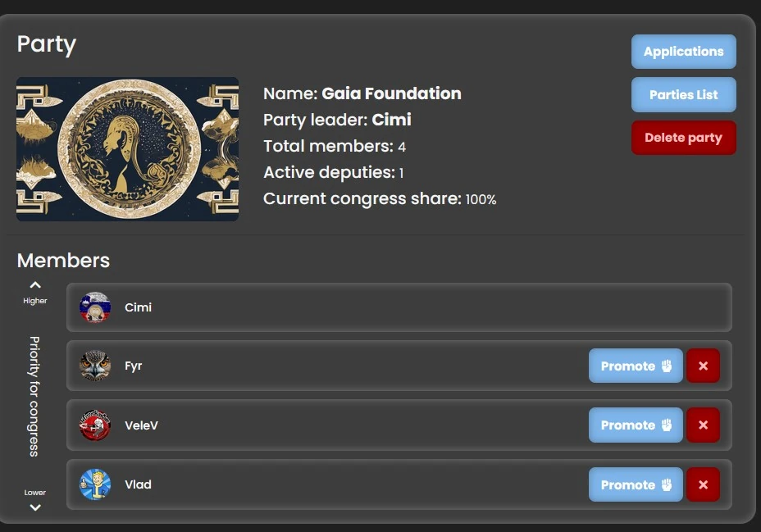761x532 pixels.
Task: Click VeleV's red skull avatar
Action: tap(93, 425)
